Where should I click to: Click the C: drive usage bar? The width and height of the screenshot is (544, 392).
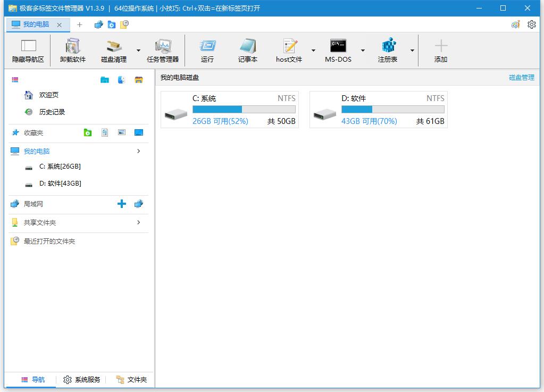click(244, 110)
